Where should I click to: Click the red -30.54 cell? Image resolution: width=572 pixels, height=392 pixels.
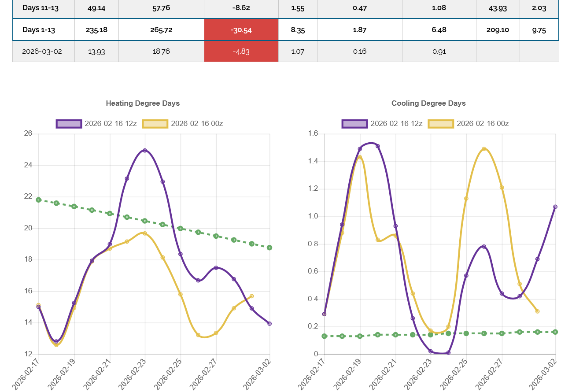pyautogui.click(x=241, y=30)
